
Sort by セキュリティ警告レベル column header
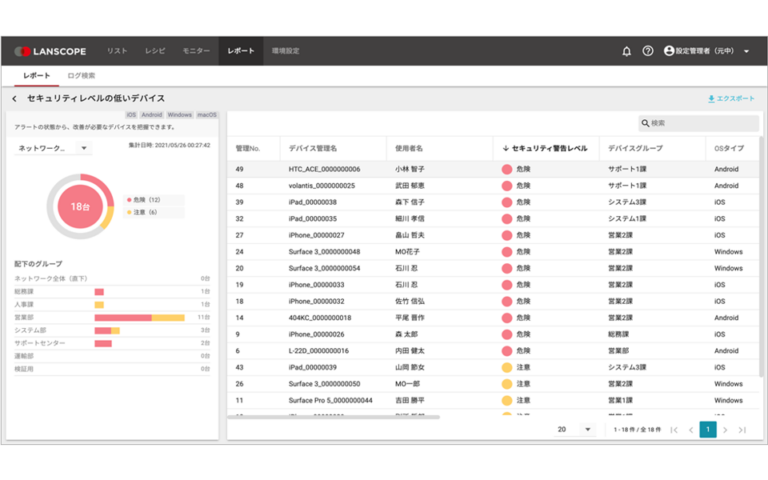point(544,148)
